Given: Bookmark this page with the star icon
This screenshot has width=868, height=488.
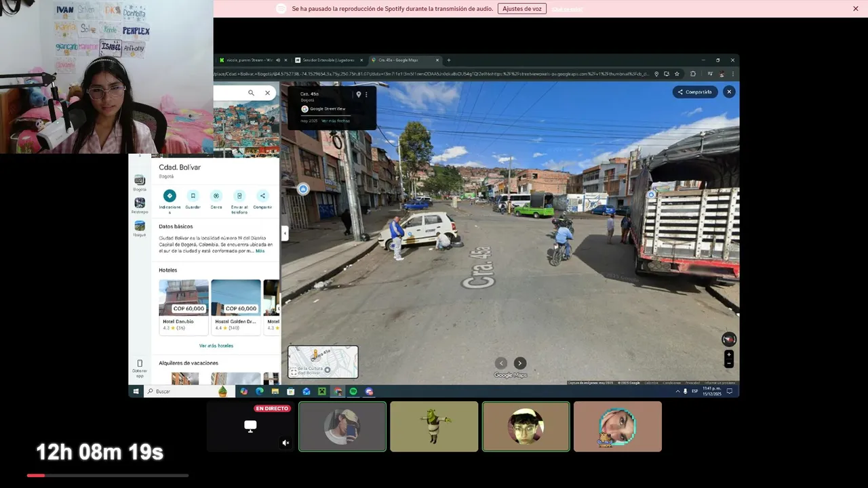Looking at the screenshot, I should [677, 74].
